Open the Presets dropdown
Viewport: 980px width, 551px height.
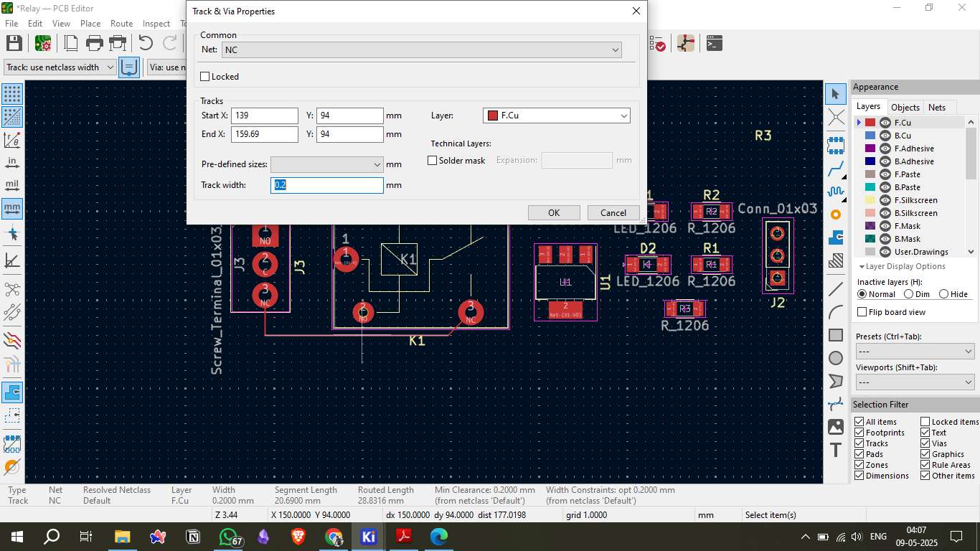[x=915, y=352]
